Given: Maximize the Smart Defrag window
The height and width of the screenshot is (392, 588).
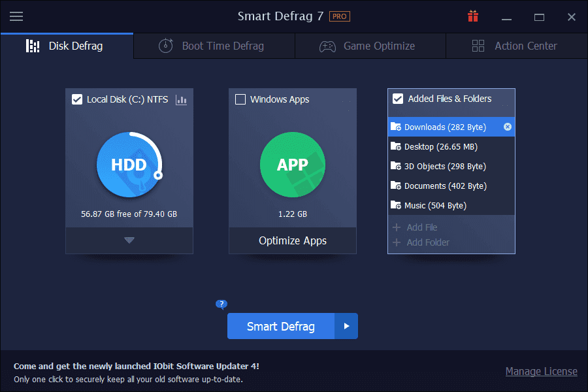Looking at the screenshot, I should (539, 17).
